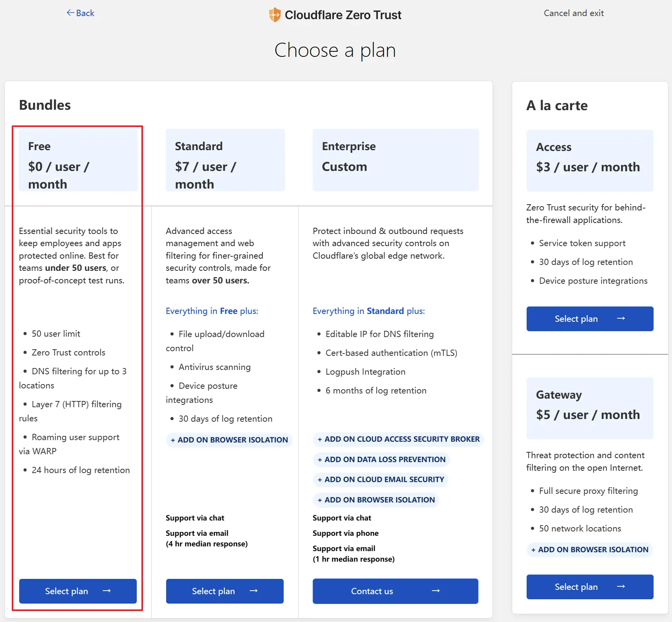Click the Free plan $0 price card
The image size is (672, 622).
(x=78, y=160)
